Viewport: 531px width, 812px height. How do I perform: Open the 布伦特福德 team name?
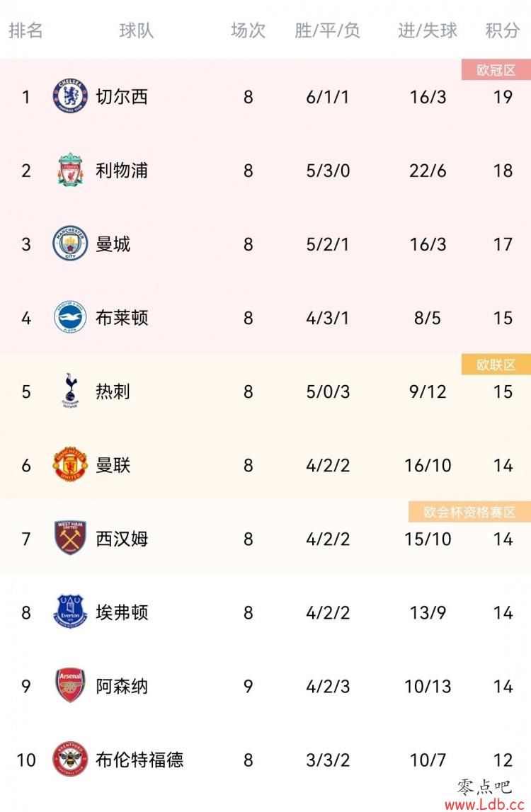pos(139,759)
